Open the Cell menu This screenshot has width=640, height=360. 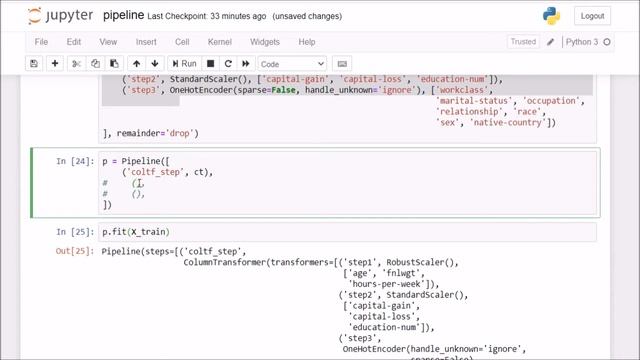point(182,42)
